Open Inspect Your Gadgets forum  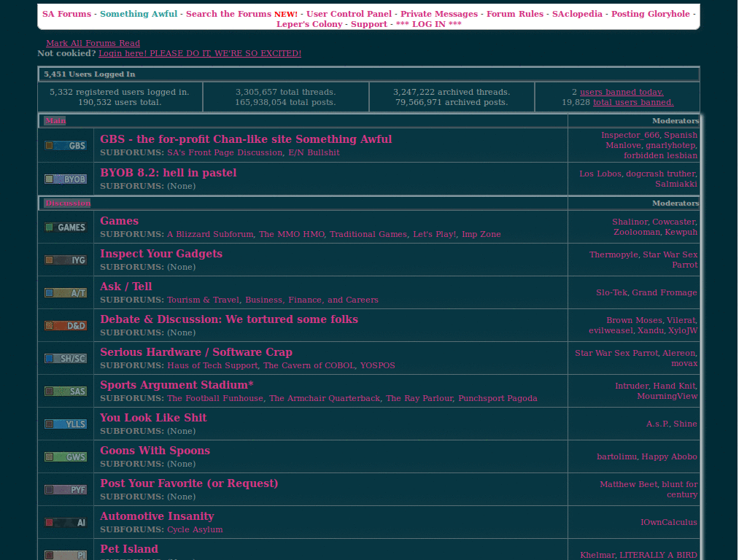coord(161,254)
